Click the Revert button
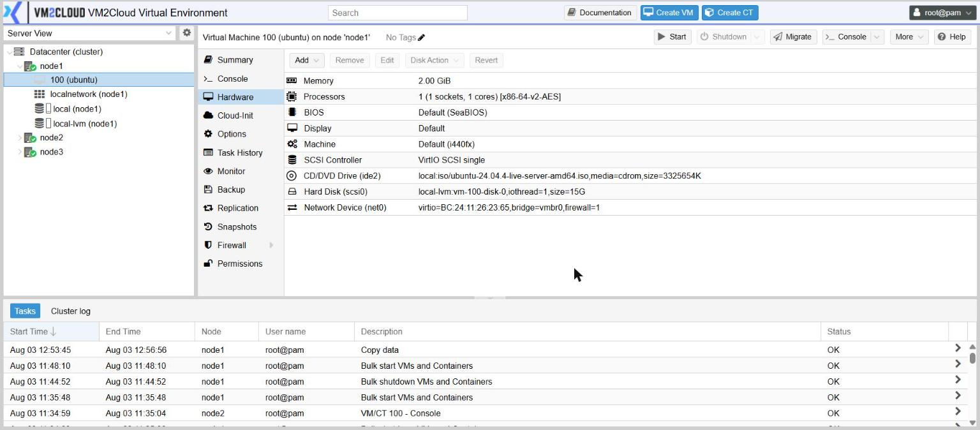This screenshot has width=980, height=430. click(x=486, y=61)
